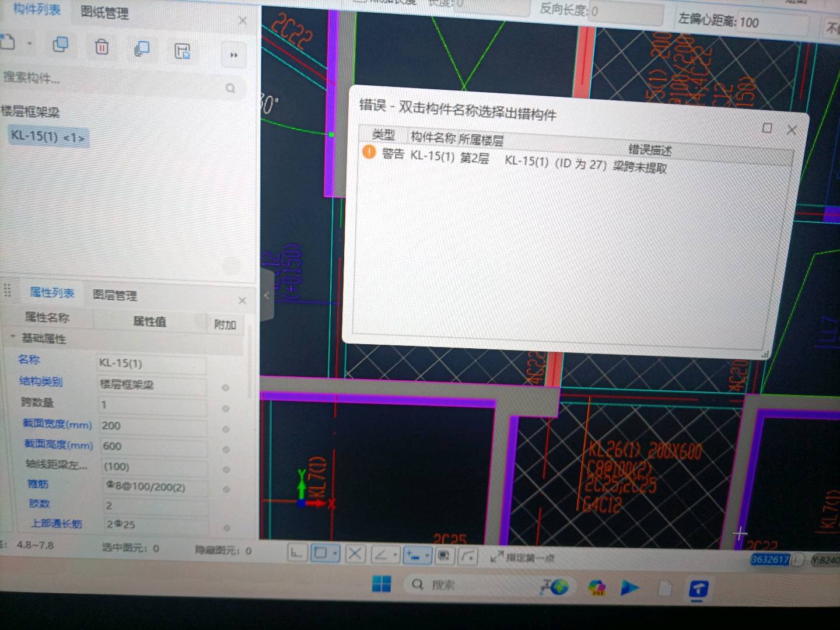
Task: Click the 上部通长筋 value field
Action: [x=156, y=524]
